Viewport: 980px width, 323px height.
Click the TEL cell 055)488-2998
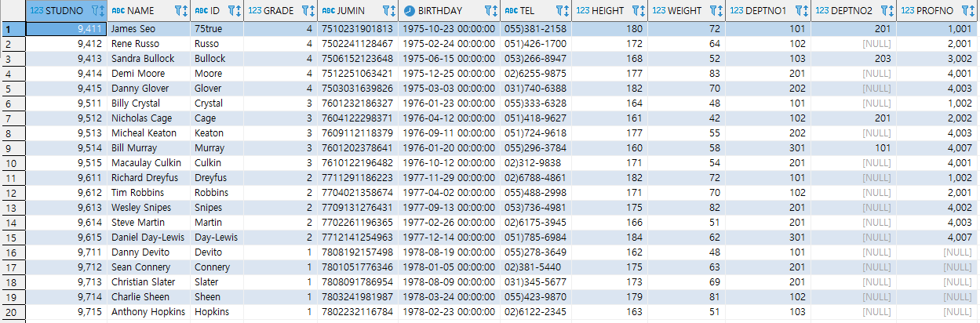[535, 193]
